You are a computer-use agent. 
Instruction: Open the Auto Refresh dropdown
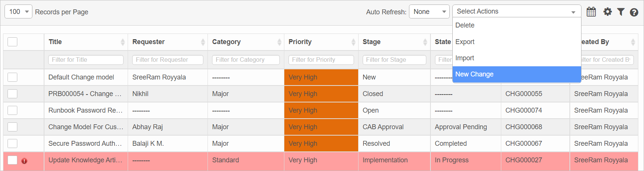(x=429, y=12)
